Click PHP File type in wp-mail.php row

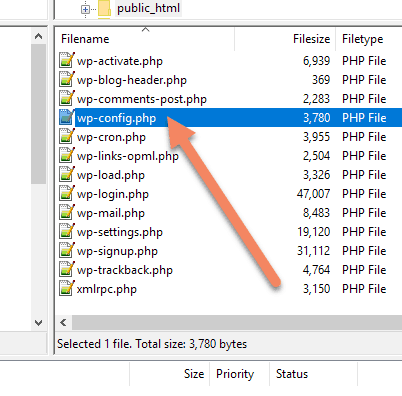[364, 213]
